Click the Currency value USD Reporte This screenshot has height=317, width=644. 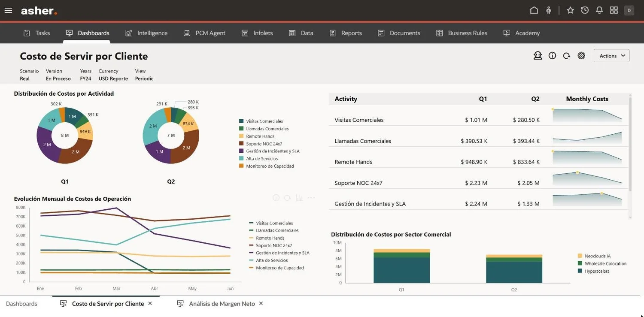click(x=113, y=78)
